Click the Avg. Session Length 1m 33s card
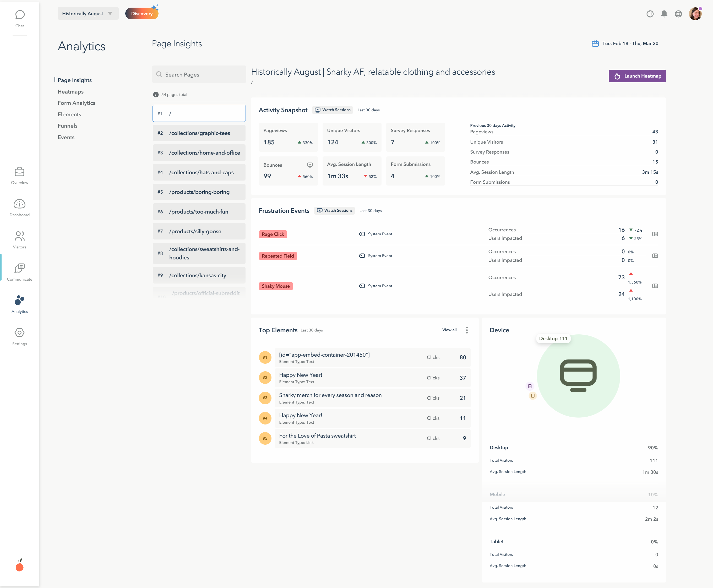Viewport: 713px width, 588px height. click(x=352, y=171)
